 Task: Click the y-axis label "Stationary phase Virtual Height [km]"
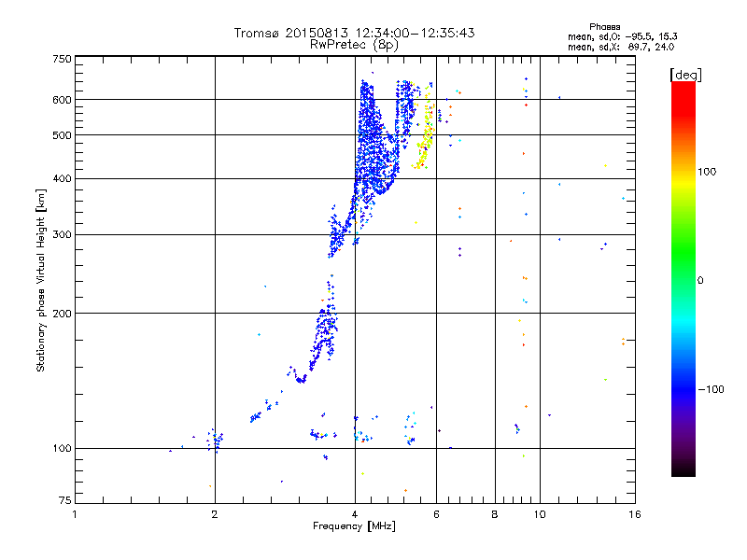tap(40, 280)
